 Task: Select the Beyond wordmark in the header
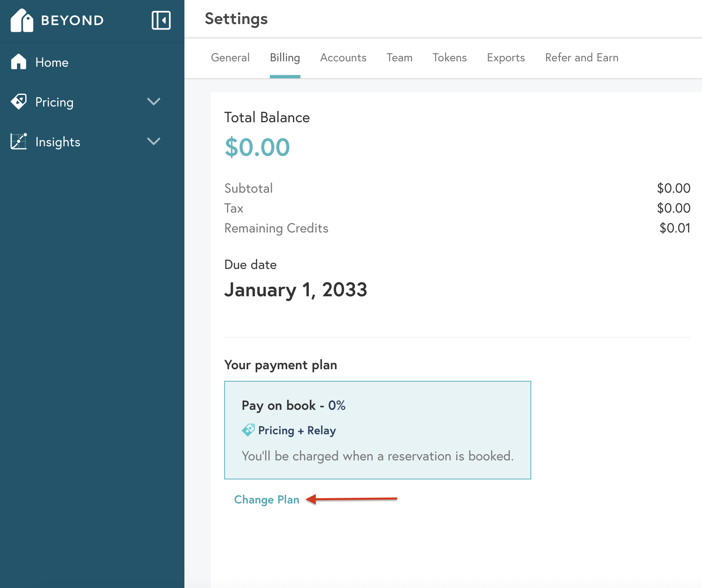click(72, 20)
